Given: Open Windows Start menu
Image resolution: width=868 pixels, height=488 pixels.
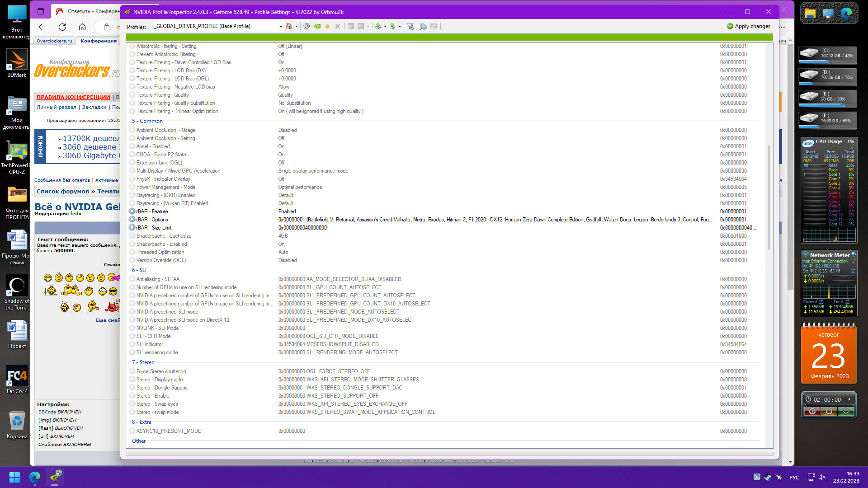Looking at the screenshot, I should coord(14,477).
